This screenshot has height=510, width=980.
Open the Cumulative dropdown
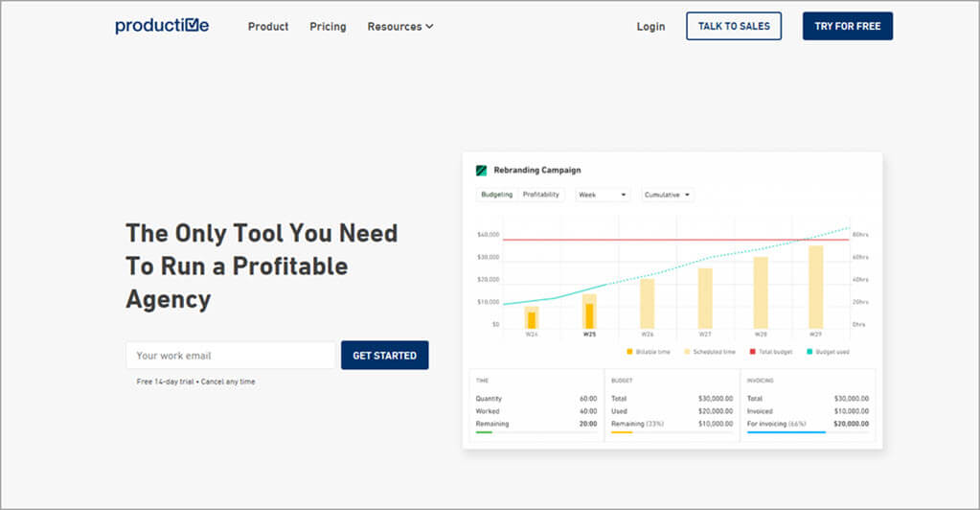point(668,195)
